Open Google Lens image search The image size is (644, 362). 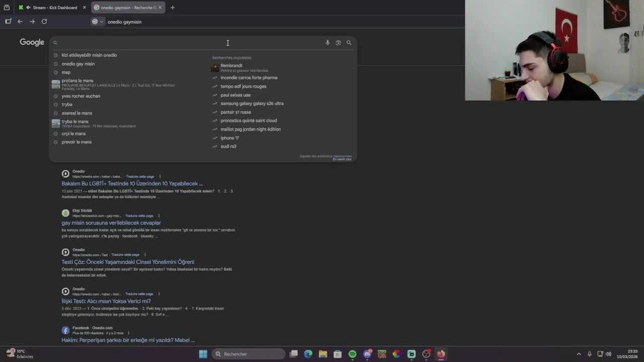click(x=338, y=43)
